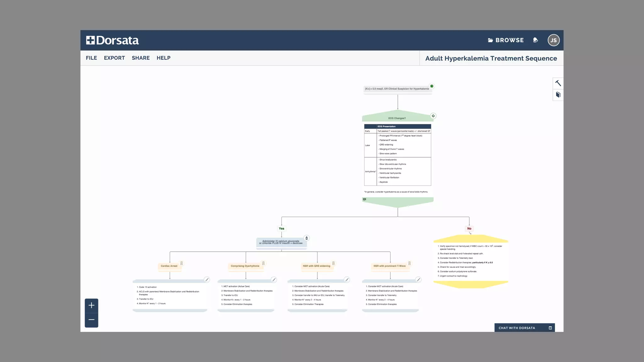The width and height of the screenshot is (644, 362).
Task: Select the yellow No-branch instruction node
Action: pyautogui.click(x=470, y=261)
